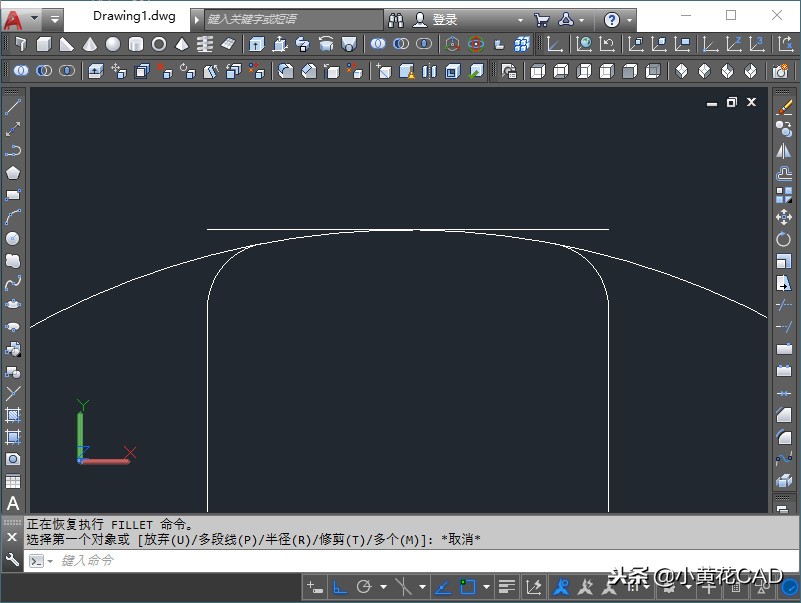Select the Revision Cloud tool
The width and height of the screenshot is (801, 603).
point(12,258)
